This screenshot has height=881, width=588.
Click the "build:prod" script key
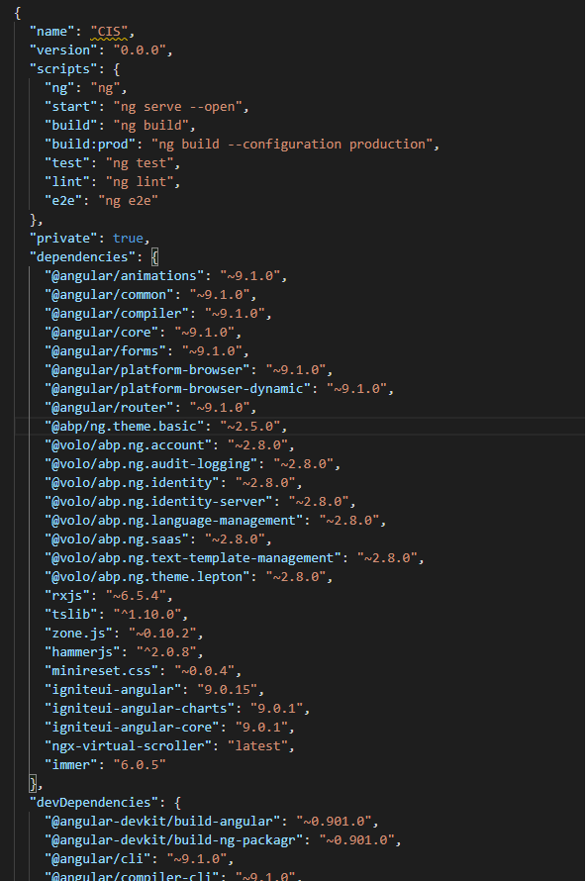(90, 145)
